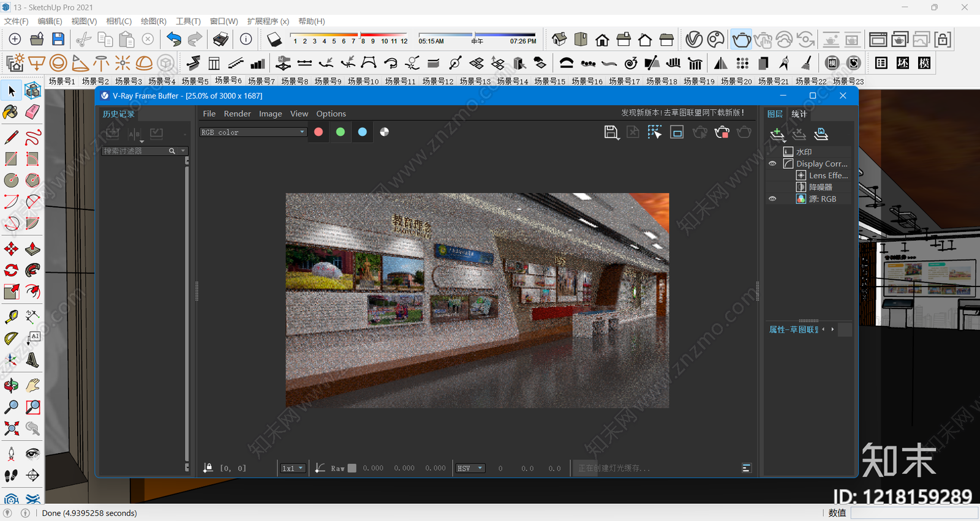Select the Line pencil tool
The width and height of the screenshot is (980, 521).
point(11,137)
